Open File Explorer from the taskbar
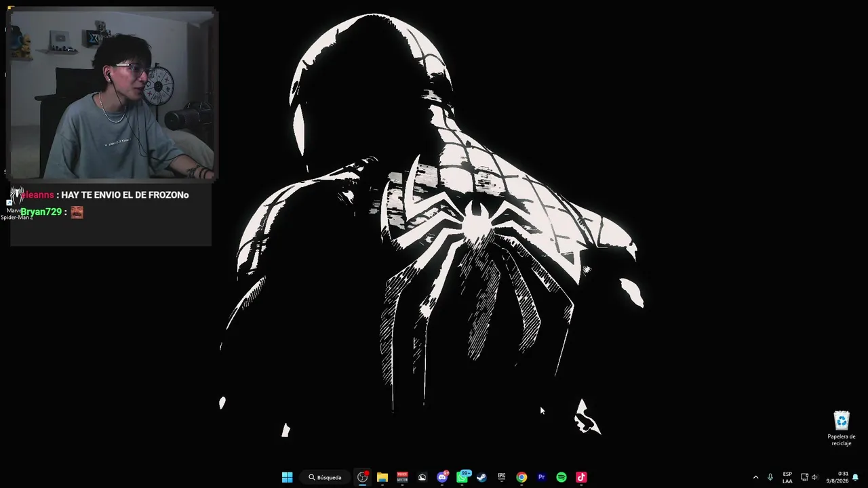The height and width of the screenshot is (488, 868). [x=382, y=477]
